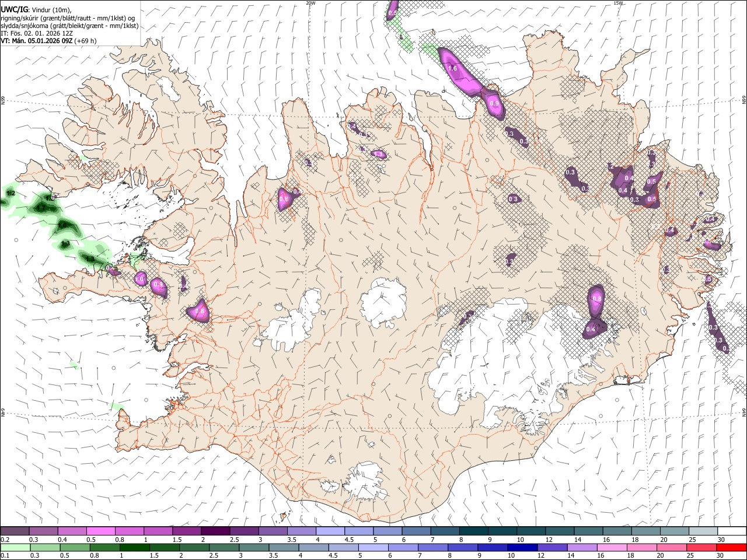Select the light grey swatch above '25', top row
Image resolution: width=747 pixels, height=560 pixels.
pyautogui.click(x=703, y=531)
